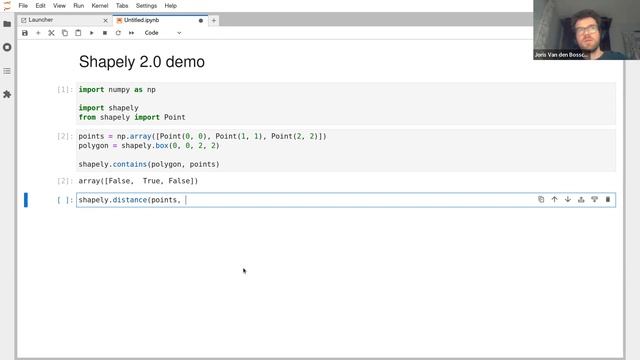Click the Shapely 2.0 demo heading
The image size is (640, 360).
click(142, 62)
